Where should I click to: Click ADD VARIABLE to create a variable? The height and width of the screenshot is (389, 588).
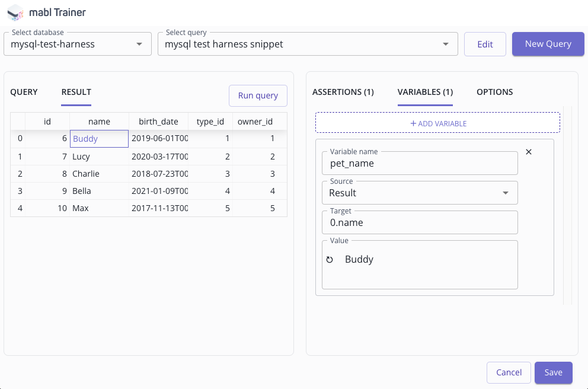pos(437,122)
